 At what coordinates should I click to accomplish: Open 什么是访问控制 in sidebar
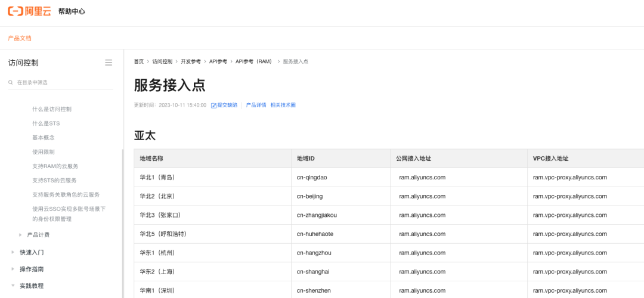click(x=52, y=109)
